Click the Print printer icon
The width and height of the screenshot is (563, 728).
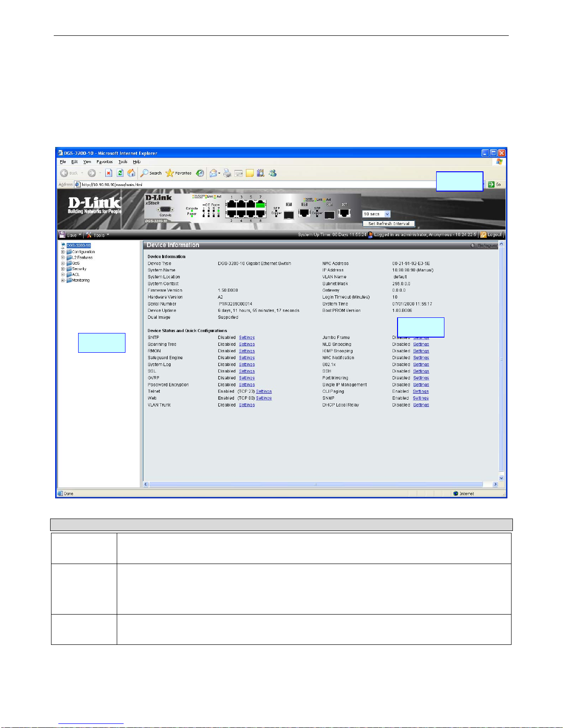227,173
